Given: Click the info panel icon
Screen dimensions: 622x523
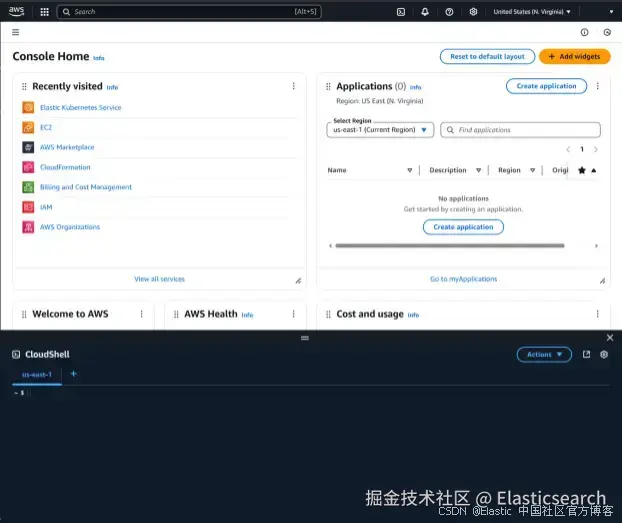Looking at the screenshot, I should [584, 32].
